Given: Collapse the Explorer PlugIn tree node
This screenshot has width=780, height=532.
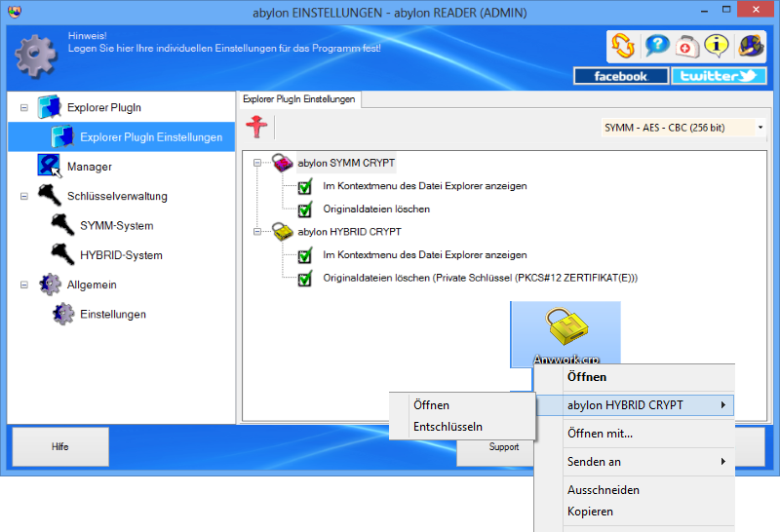Looking at the screenshot, I should [24, 107].
